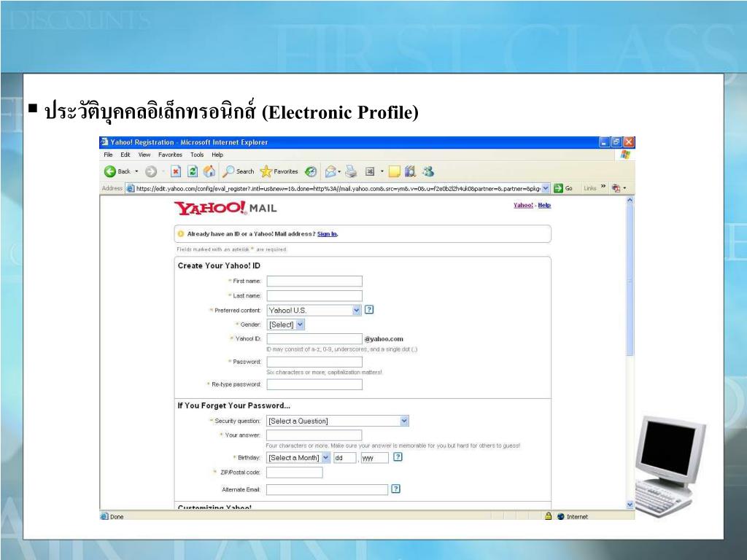
Task: Click the vertical scrollbar thumb
Action: click(630, 281)
